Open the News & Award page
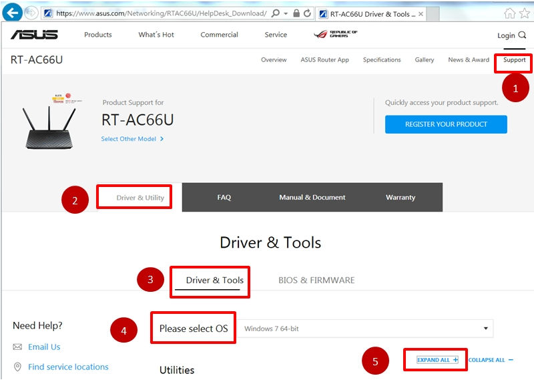 click(469, 59)
